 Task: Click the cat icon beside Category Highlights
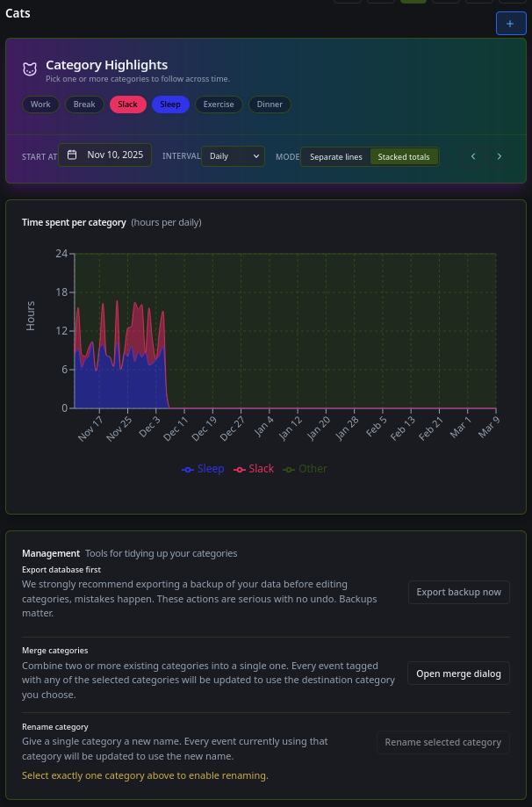click(30, 69)
